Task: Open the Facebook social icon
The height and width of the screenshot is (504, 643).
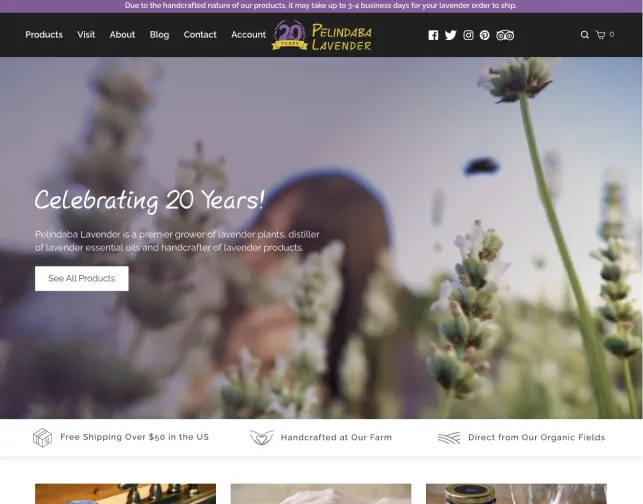Action: coord(433,35)
